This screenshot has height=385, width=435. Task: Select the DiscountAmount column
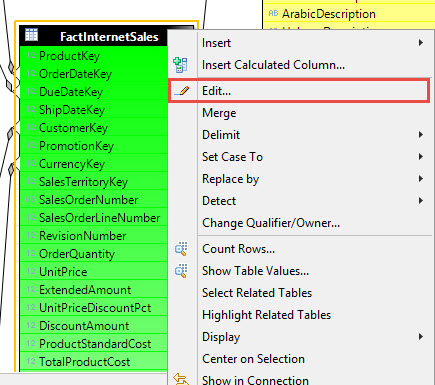(93, 325)
